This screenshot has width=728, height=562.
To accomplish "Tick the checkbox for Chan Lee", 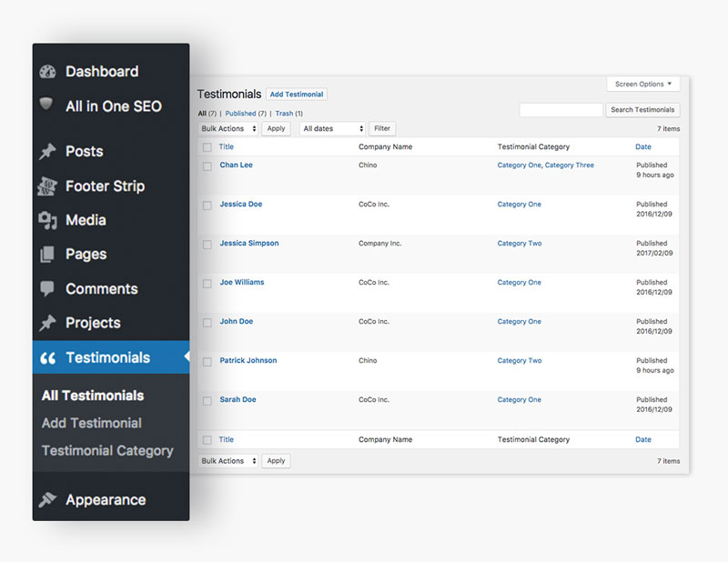I will coord(207,166).
